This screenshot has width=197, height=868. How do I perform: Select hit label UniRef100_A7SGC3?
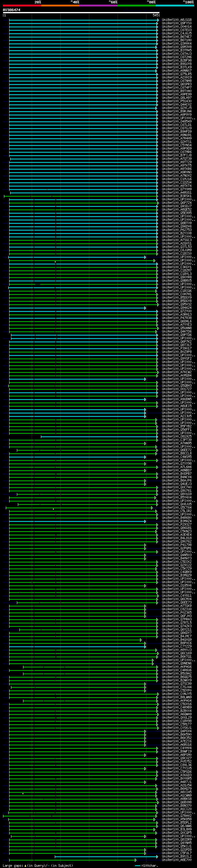tap(177, 240)
